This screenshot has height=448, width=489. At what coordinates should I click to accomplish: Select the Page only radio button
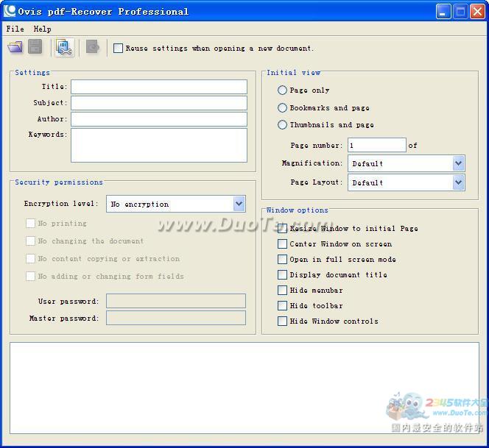[x=282, y=90]
